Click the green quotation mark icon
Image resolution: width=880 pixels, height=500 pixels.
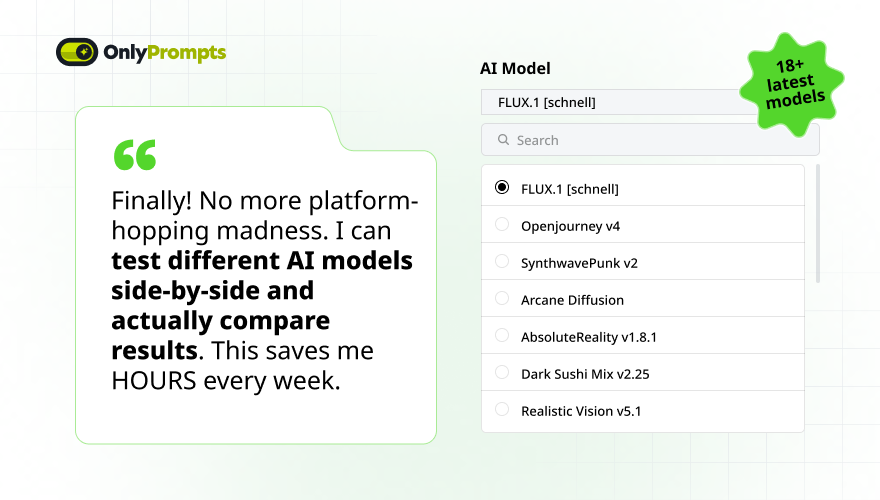point(135,155)
